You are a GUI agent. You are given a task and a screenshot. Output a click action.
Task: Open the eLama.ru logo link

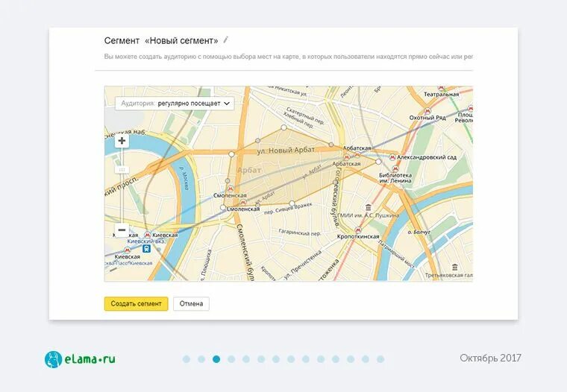point(80,359)
